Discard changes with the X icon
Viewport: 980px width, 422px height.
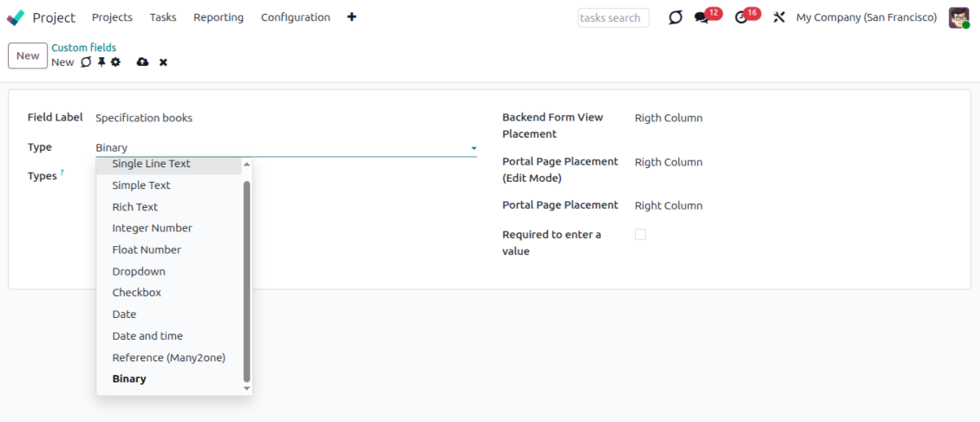tap(163, 62)
